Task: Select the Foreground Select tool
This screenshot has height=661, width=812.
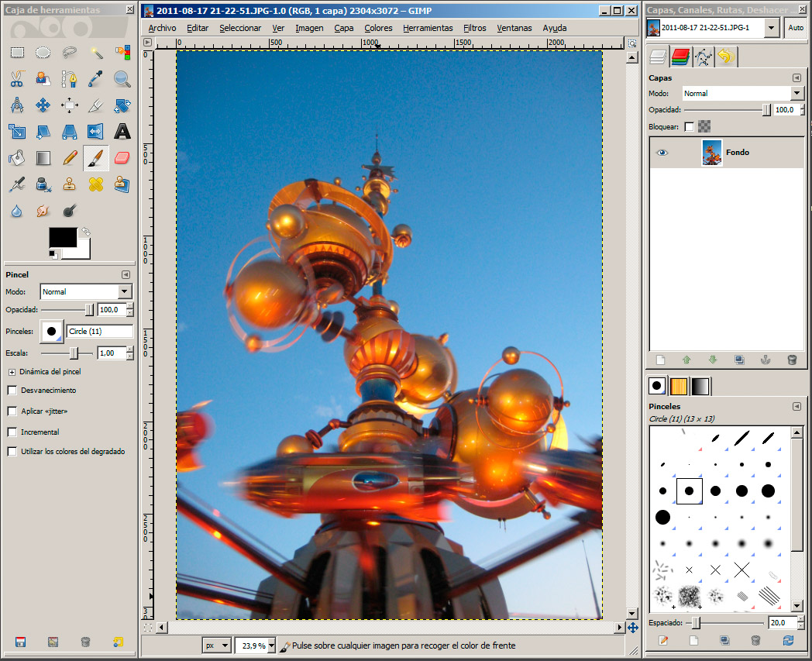Action: coord(43,79)
